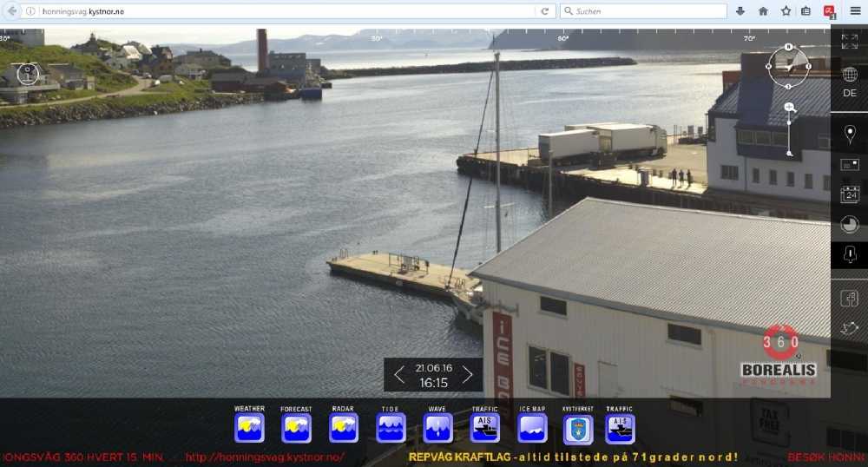Open the Forecast widget icon

click(x=296, y=429)
